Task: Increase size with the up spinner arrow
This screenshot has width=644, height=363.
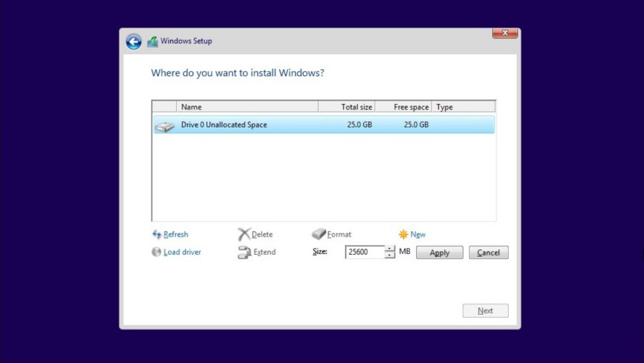Action: tap(390, 249)
